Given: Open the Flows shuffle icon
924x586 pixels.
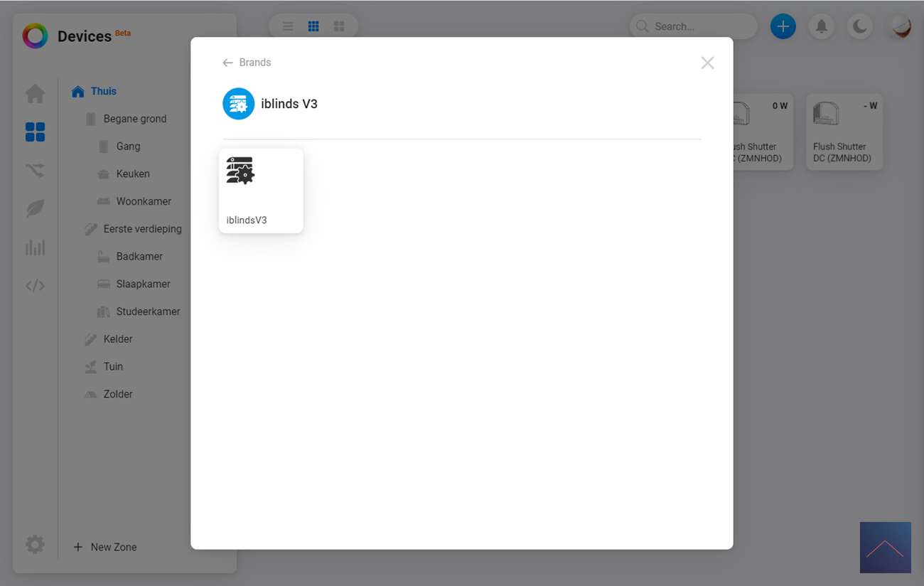Looking at the screenshot, I should pyautogui.click(x=35, y=170).
